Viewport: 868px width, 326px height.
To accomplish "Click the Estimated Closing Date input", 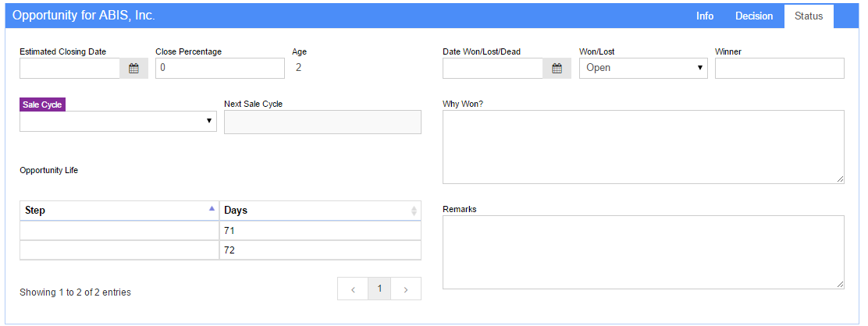I will 69,69.
